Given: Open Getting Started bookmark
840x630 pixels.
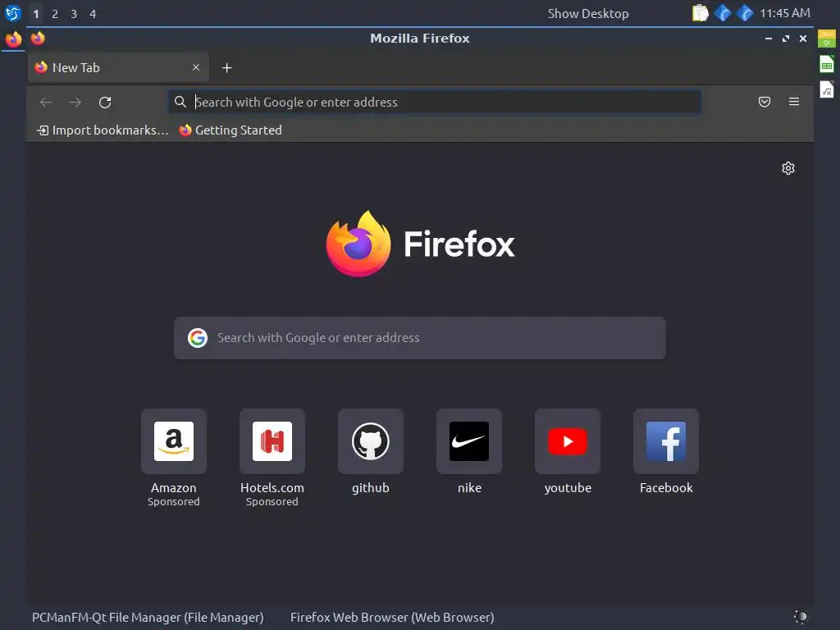Looking at the screenshot, I should (231, 130).
